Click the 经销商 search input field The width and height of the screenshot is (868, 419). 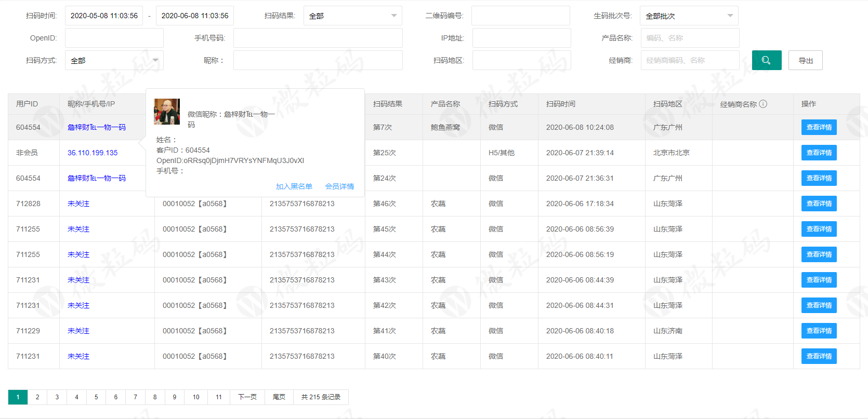(x=690, y=60)
